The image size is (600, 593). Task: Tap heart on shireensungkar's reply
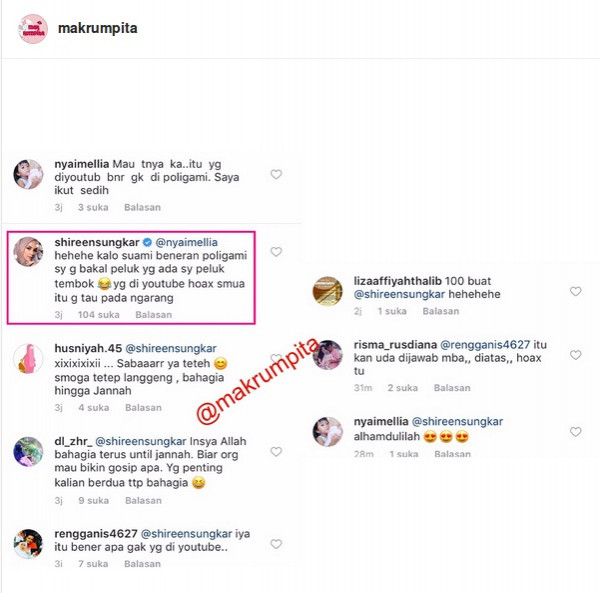coord(276,252)
